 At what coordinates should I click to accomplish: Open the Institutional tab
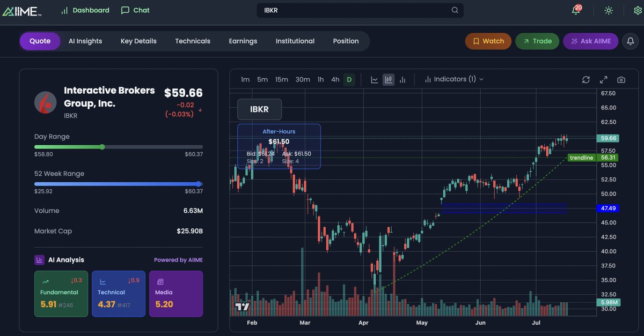pyautogui.click(x=295, y=41)
